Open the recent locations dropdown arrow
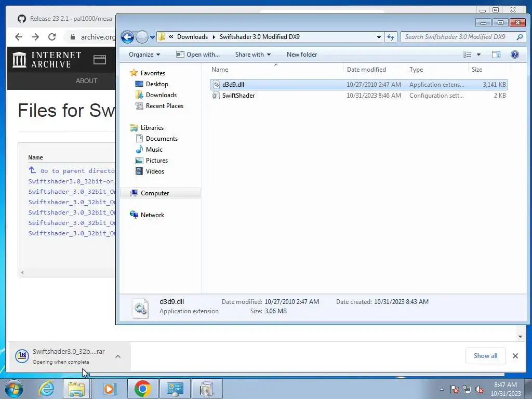532x399 pixels. (152, 37)
